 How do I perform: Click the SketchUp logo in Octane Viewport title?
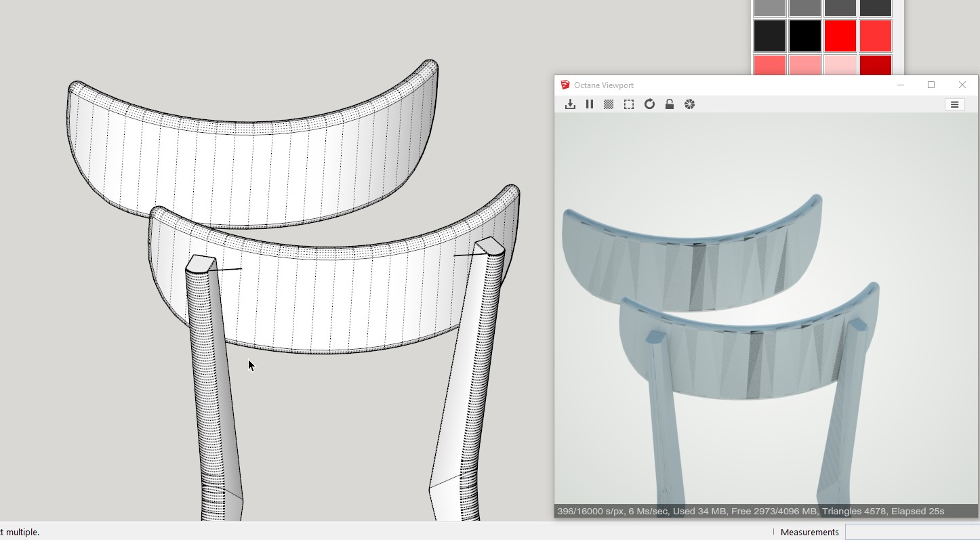pos(565,85)
